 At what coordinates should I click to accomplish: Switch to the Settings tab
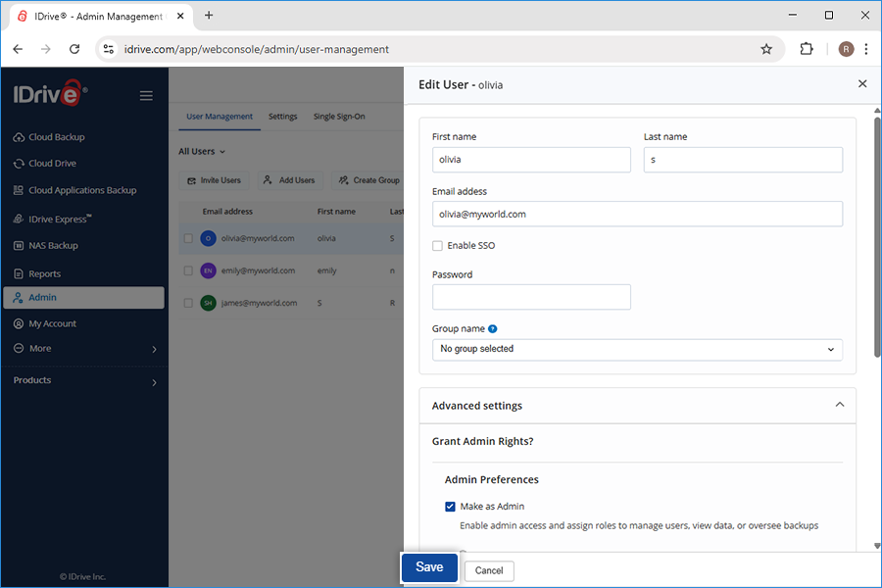(282, 117)
